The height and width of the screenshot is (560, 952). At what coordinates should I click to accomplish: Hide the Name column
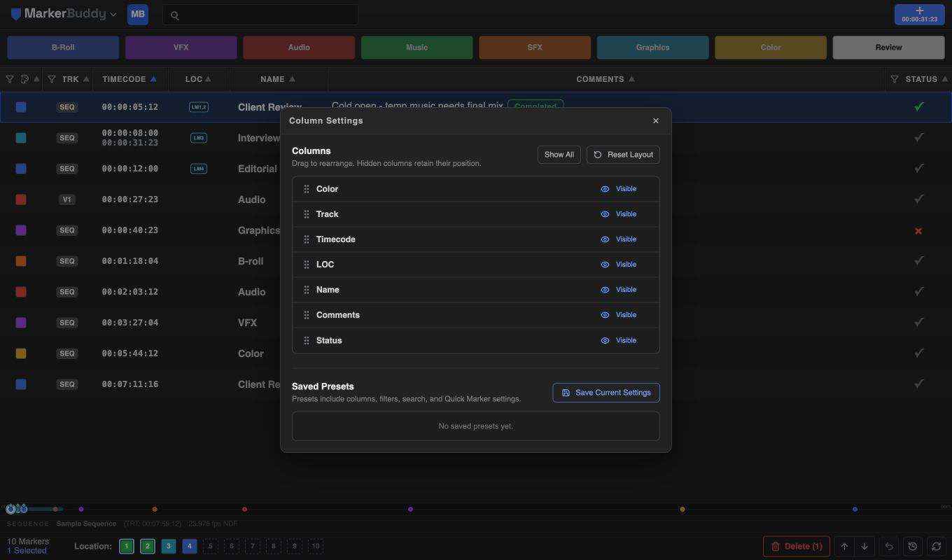click(619, 290)
